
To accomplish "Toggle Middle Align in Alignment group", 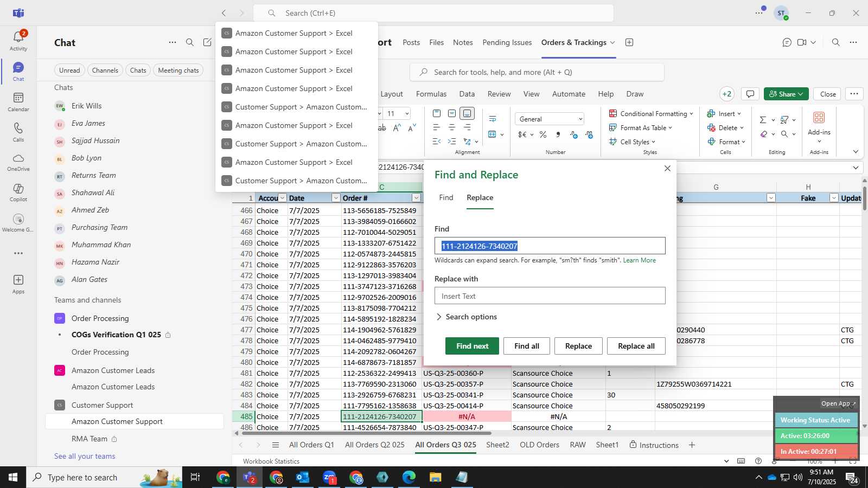I will (452, 113).
